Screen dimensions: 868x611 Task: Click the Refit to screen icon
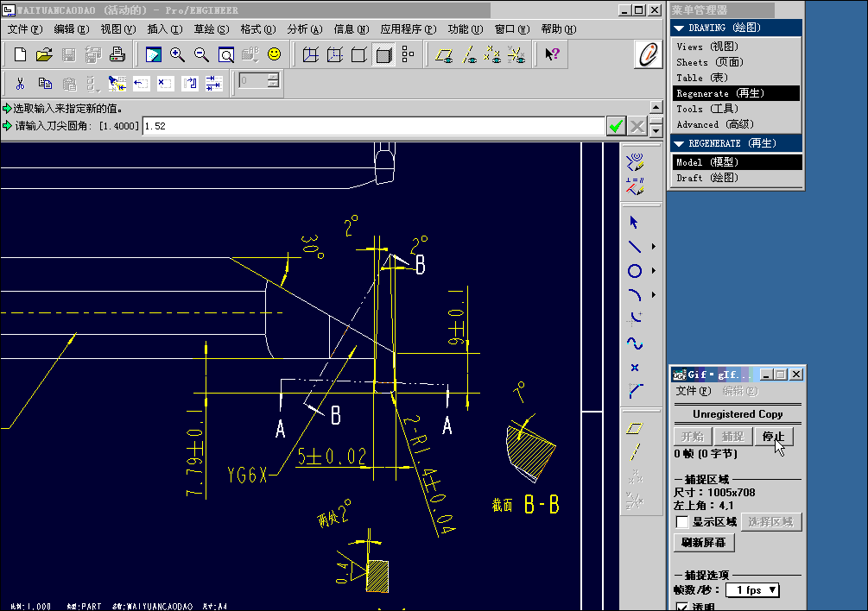226,54
